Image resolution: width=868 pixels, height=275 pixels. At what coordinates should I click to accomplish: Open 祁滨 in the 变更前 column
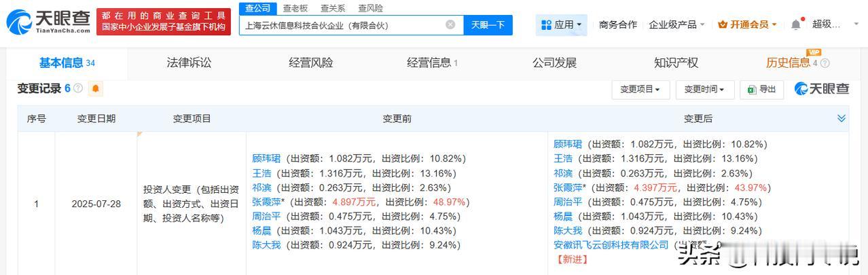tap(261, 187)
